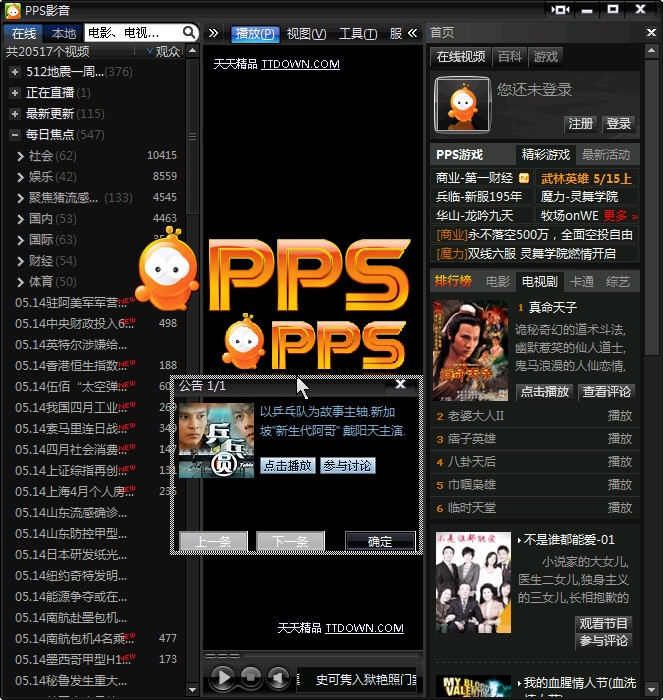Click left list scrollbar up arrow
Image resolution: width=663 pixels, height=700 pixels.
192,50
